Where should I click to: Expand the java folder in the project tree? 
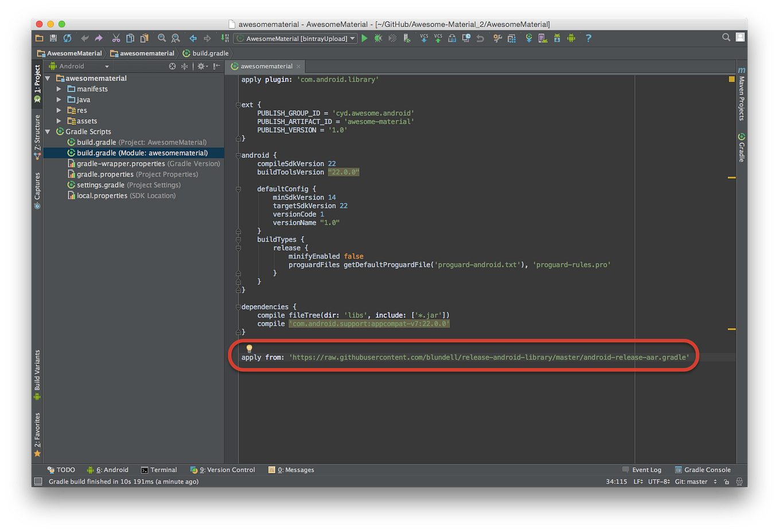click(x=59, y=99)
